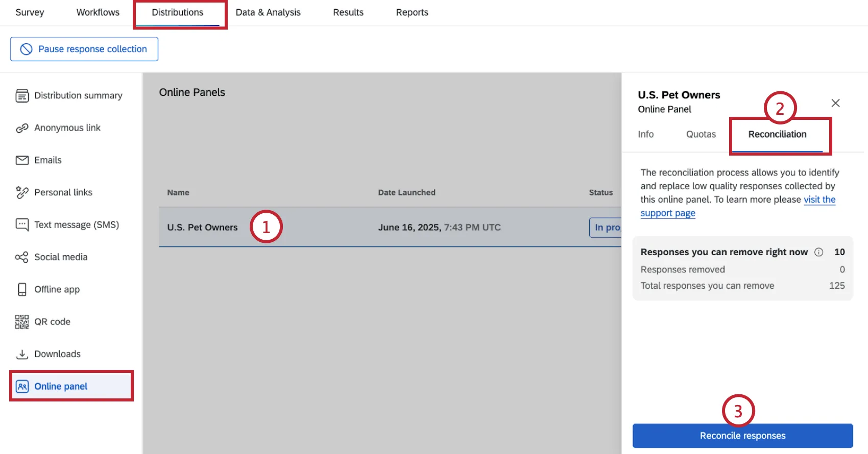The image size is (868, 454).
Task: Close the U.S. Pet Owners side panel
Action: click(x=835, y=103)
